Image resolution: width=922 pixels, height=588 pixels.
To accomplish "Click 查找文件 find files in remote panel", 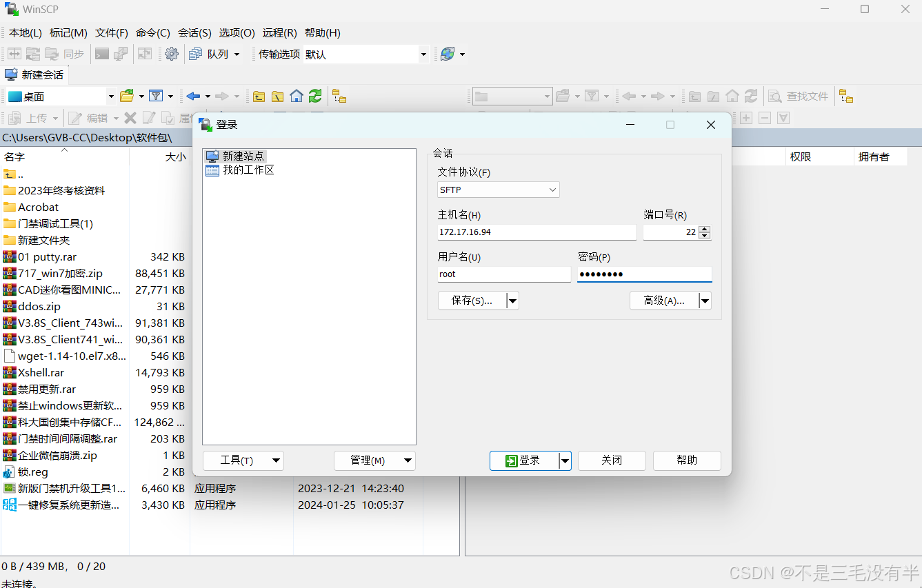I will (800, 96).
